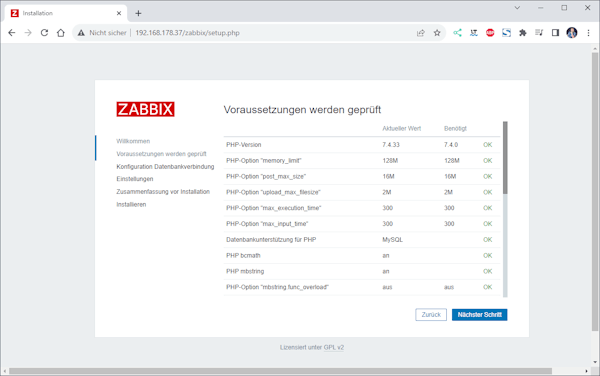Open the Chrome three-dot menu
This screenshot has height=376, width=600.
[589, 33]
